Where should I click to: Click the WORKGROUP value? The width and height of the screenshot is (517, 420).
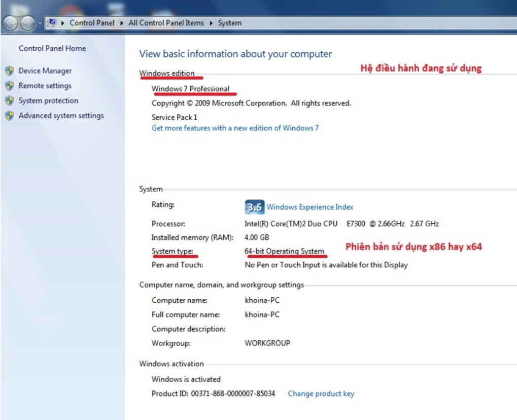tap(267, 343)
